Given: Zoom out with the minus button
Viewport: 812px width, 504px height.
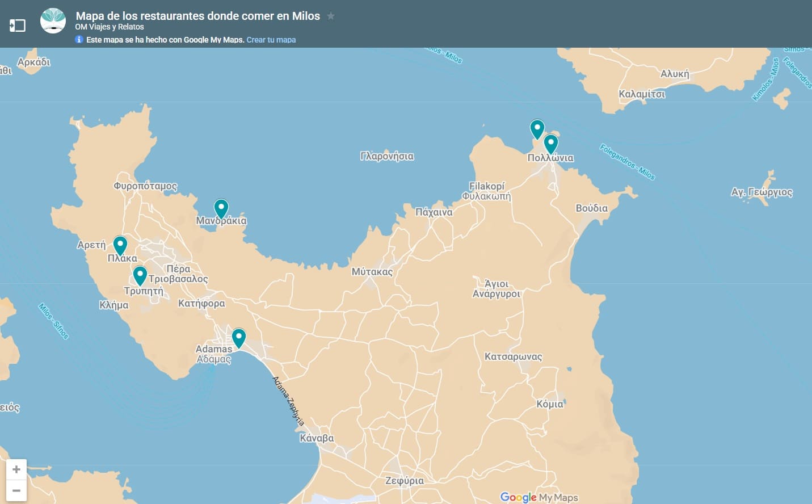Looking at the screenshot, I should (16, 491).
